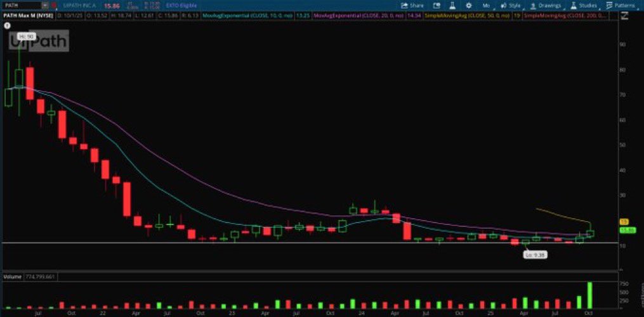Open the Studies menu
644x317 pixels.
pyautogui.click(x=584, y=5)
